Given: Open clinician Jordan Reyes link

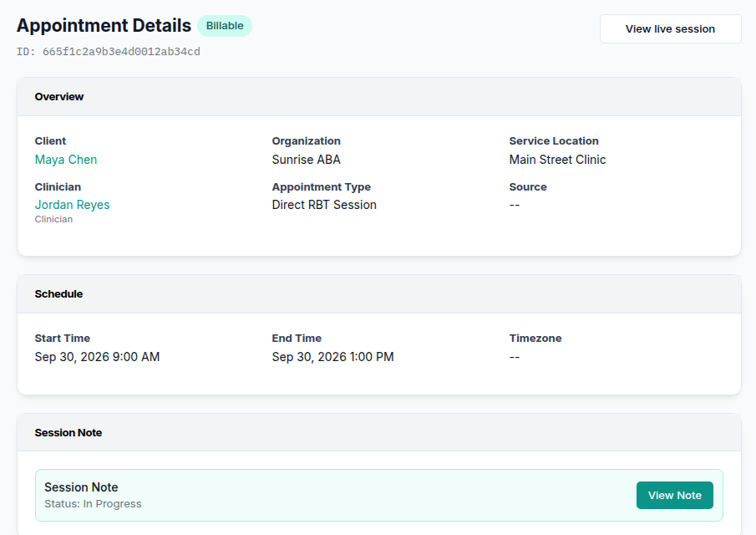Looking at the screenshot, I should coord(72,205).
